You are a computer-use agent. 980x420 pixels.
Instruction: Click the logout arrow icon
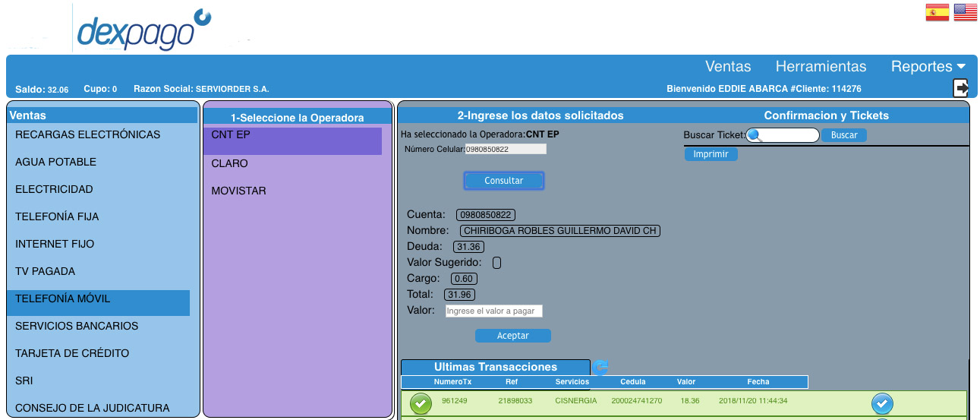pos(961,88)
